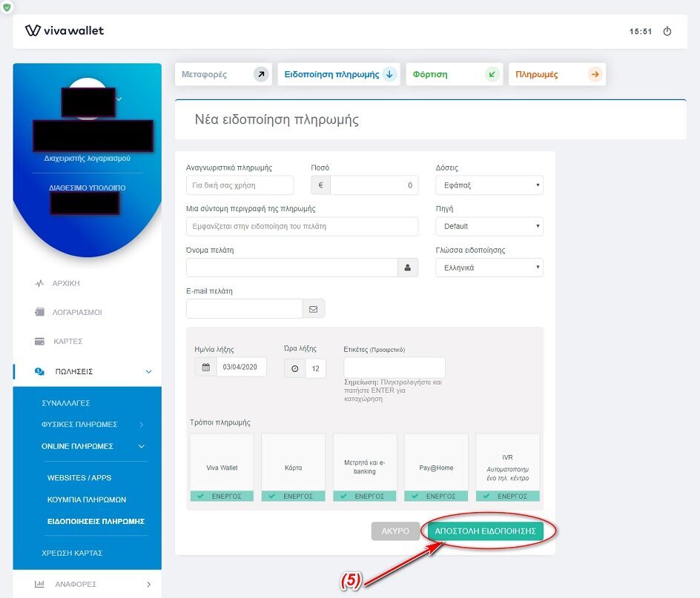Click the customer contact icon beside name field
Image resolution: width=700 pixels, height=598 pixels.
[407, 268]
